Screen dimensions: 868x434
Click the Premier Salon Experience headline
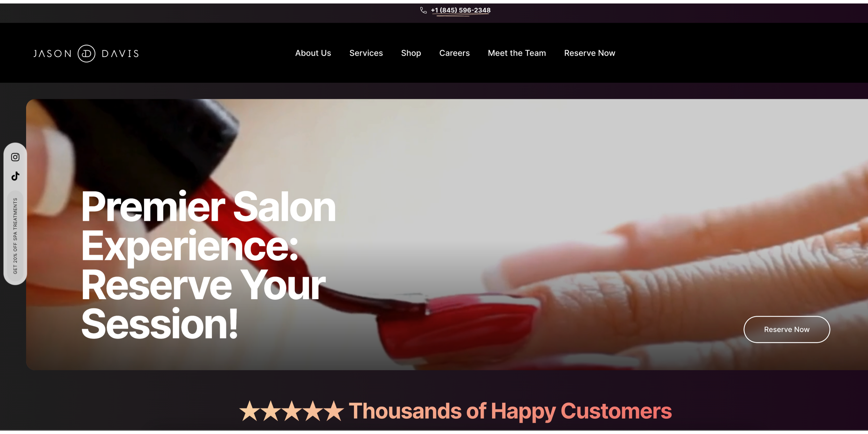tap(208, 264)
